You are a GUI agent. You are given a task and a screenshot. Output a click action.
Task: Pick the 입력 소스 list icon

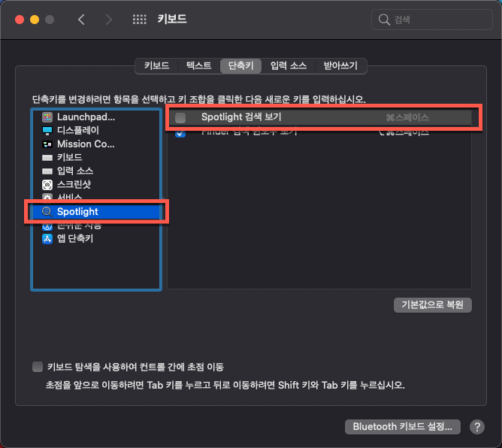47,171
